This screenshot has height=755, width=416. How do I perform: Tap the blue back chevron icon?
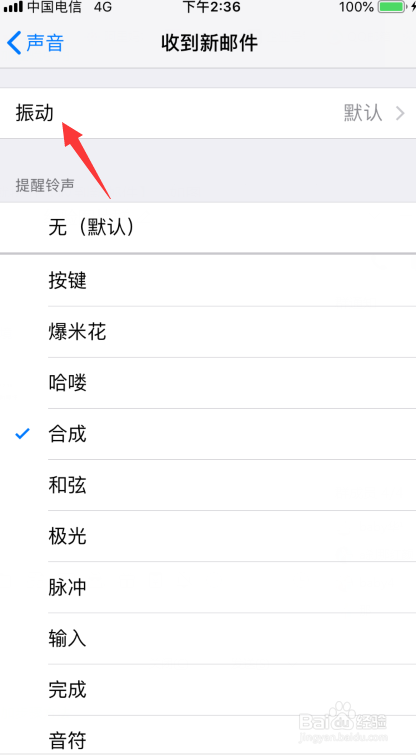14,43
